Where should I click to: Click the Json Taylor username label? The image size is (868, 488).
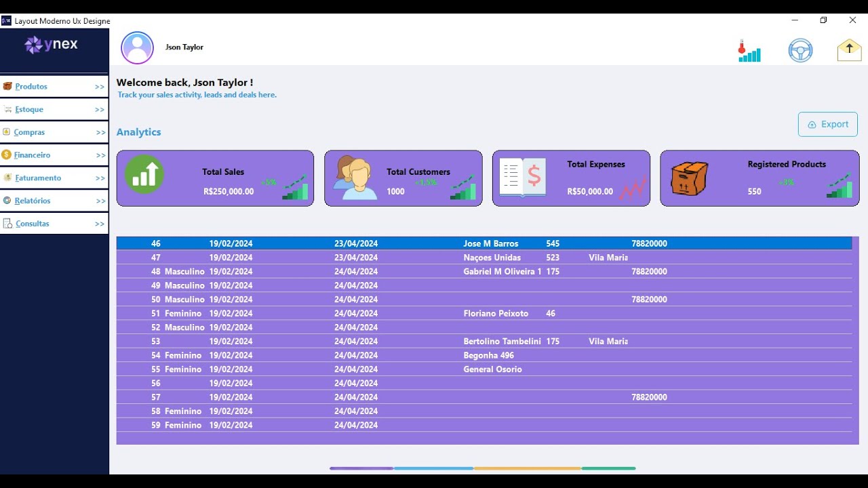tap(184, 47)
